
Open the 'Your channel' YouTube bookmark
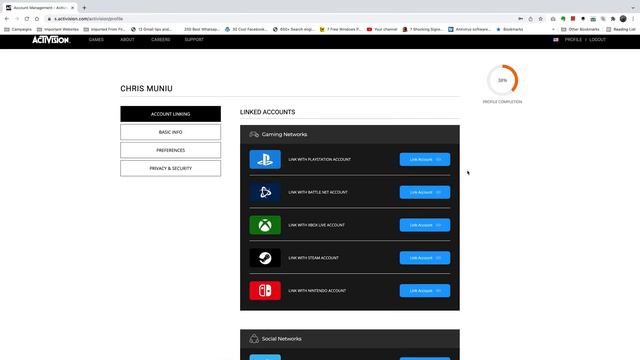tap(382, 29)
